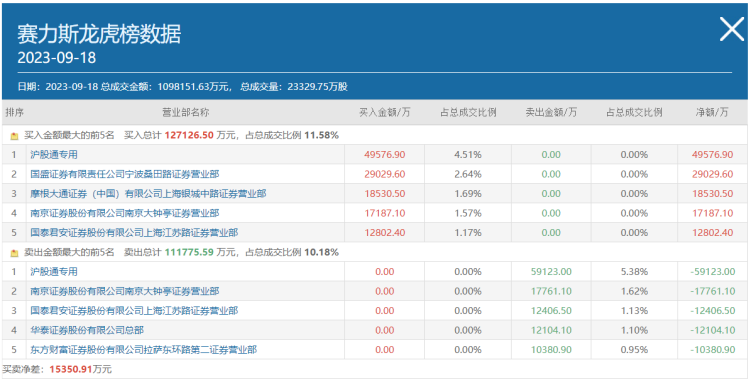Click the 赛力斯龙虎榜数据 title
The height and width of the screenshot is (382, 752).
click(99, 35)
